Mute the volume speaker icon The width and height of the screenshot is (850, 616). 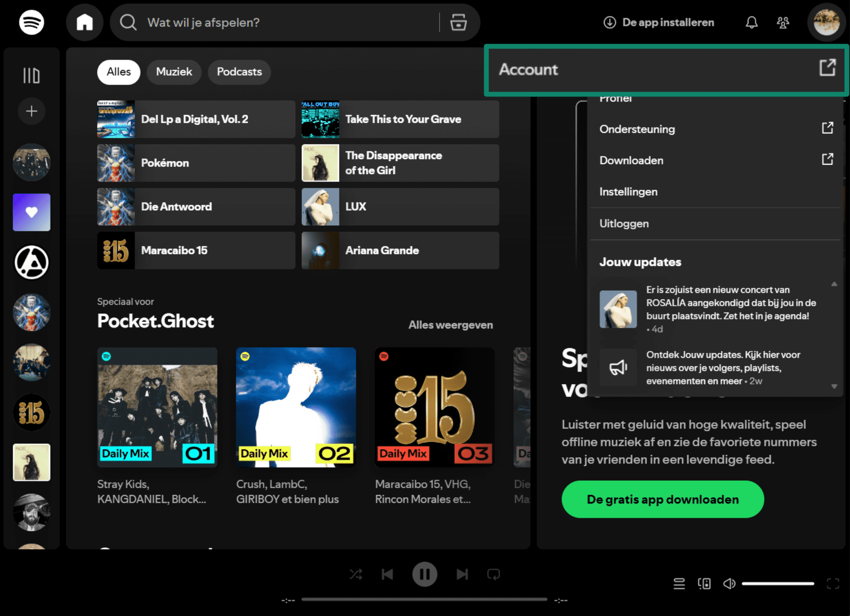click(729, 583)
